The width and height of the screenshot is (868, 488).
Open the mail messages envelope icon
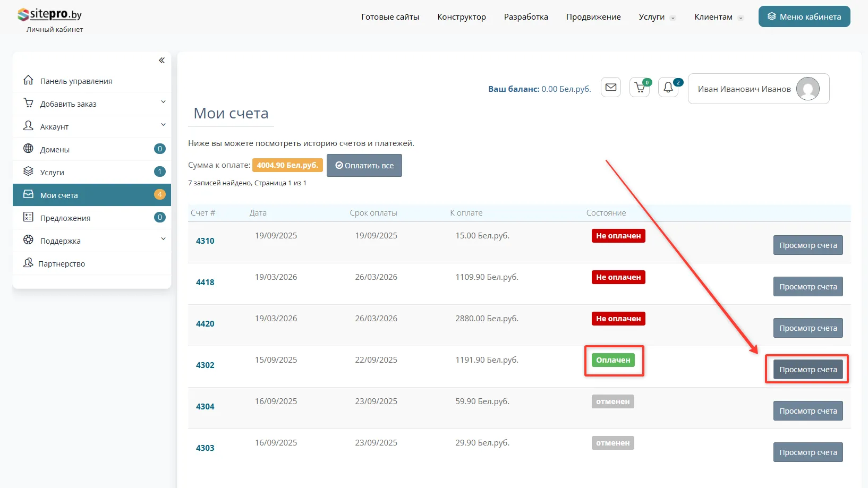click(x=611, y=88)
